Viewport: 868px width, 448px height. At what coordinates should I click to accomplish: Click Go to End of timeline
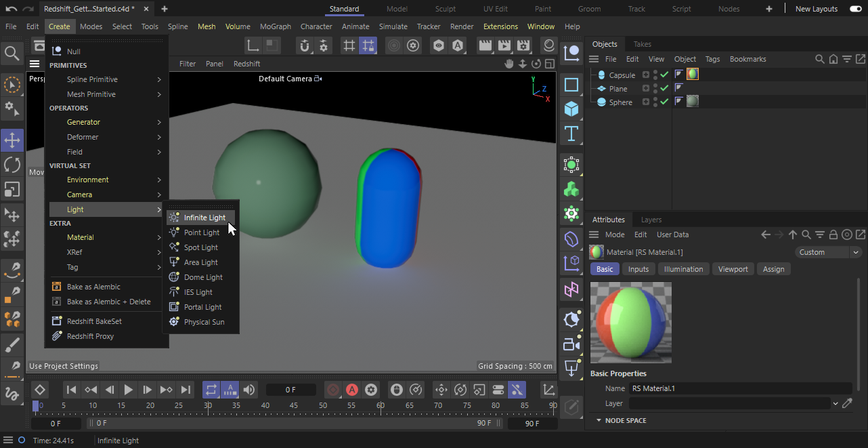coord(185,390)
